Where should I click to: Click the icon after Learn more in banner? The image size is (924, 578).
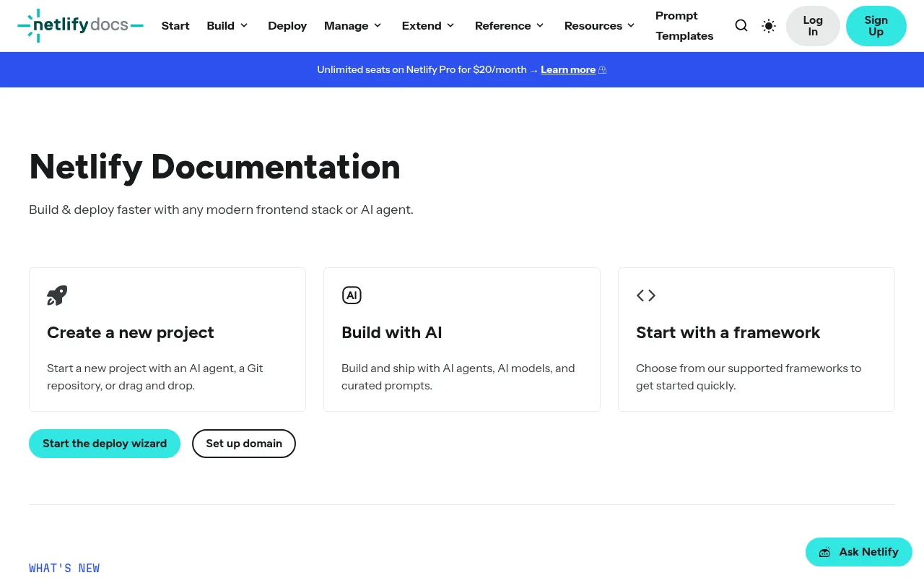(x=603, y=70)
